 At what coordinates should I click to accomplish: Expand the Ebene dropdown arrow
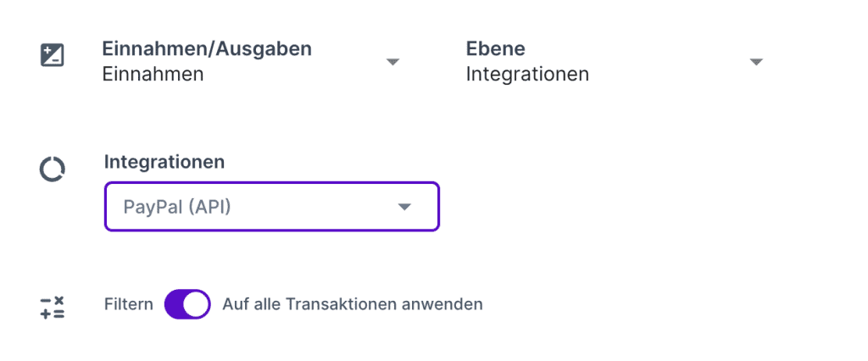757,62
